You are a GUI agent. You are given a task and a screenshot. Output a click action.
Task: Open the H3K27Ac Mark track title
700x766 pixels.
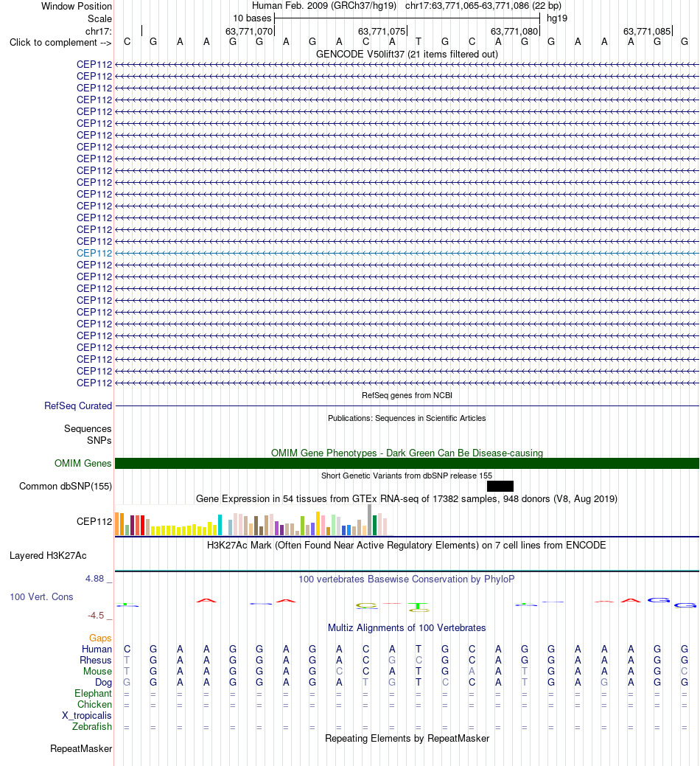point(407,546)
